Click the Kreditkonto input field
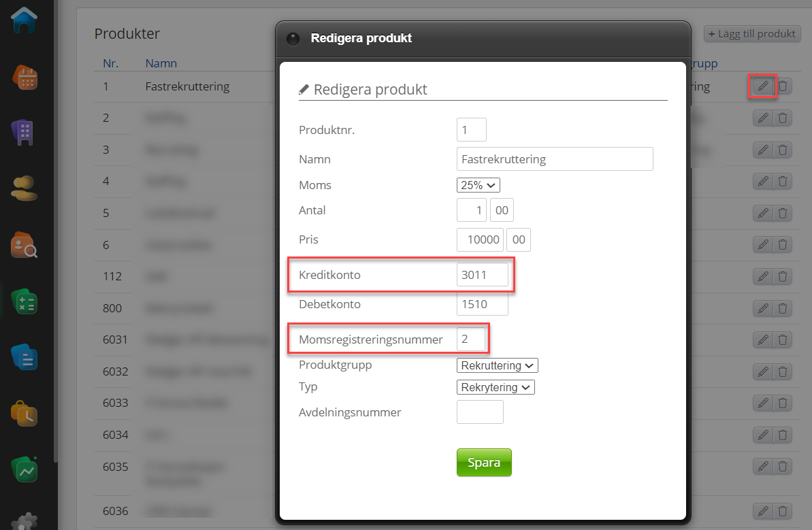 click(x=483, y=275)
